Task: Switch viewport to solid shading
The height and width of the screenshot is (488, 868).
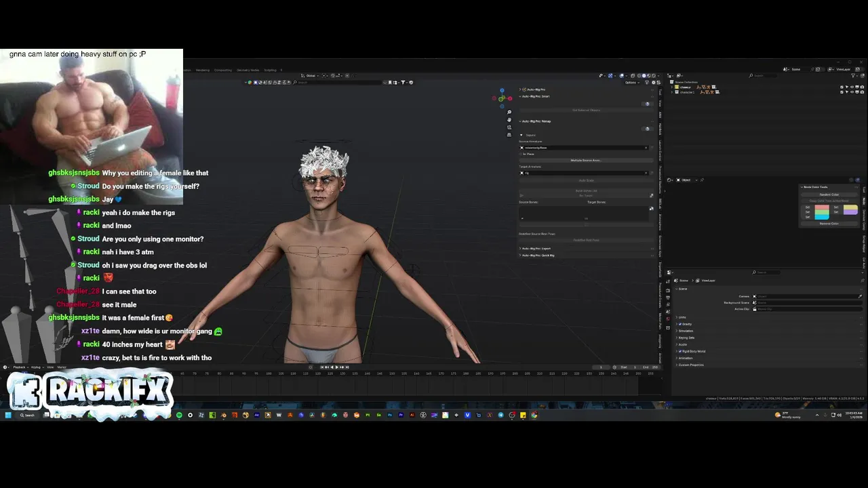Action: (644, 76)
